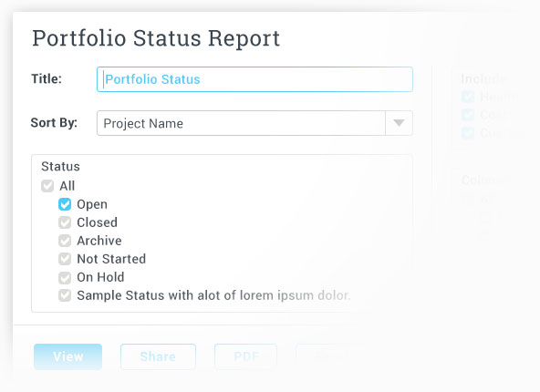This screenshot has height=392, width=540.
Task: Click the PDF button
Action: 246,356
